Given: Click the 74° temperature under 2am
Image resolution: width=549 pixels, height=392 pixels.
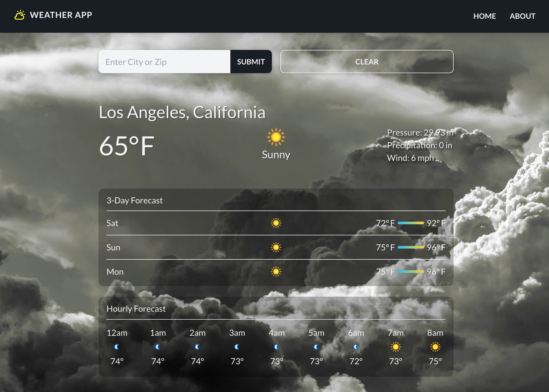Looking at the screenshot, I should click(x=197, y=361).
